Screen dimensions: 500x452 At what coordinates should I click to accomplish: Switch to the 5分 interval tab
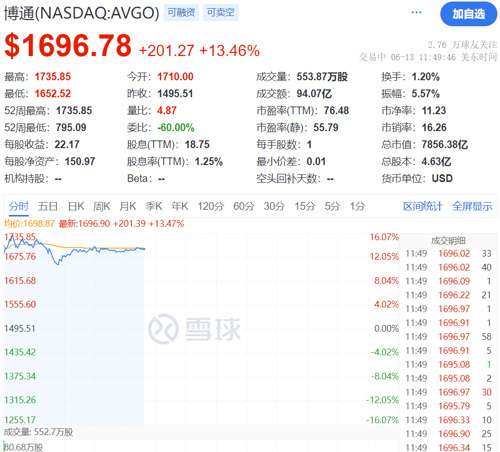(332, 206)
